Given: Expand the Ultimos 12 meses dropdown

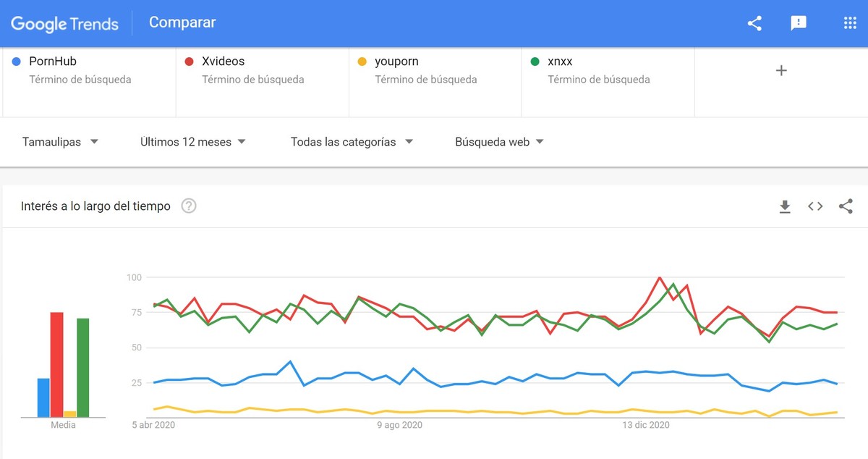Looking at the screenshot, I should [x=192, y=142].
